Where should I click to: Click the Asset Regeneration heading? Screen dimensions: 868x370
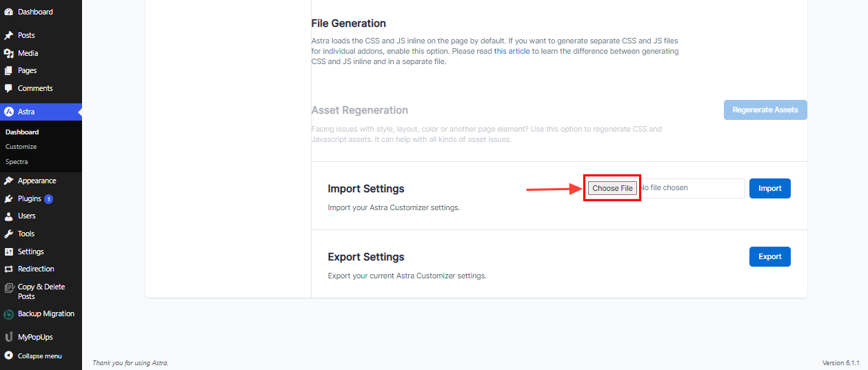click(360, 110)
